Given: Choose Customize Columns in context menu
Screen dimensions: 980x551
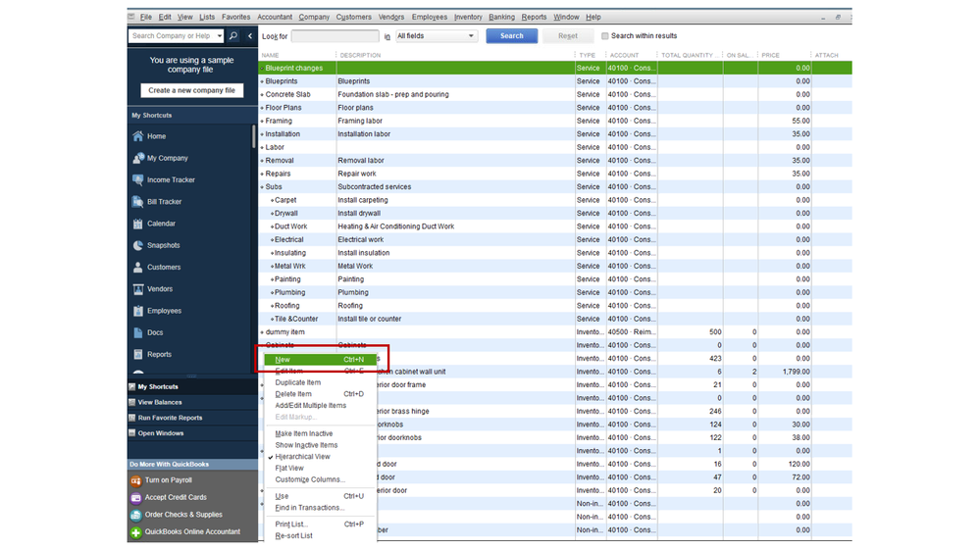Looking at the screenshot, I should point(310,479).
